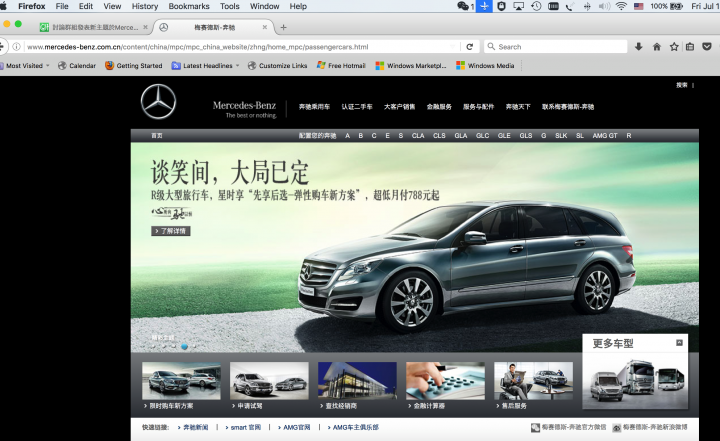Image resolution: width=720 pixels, height=441 pixels.
Task: Open the Customize Links bookmark
Action: point(277,66)
